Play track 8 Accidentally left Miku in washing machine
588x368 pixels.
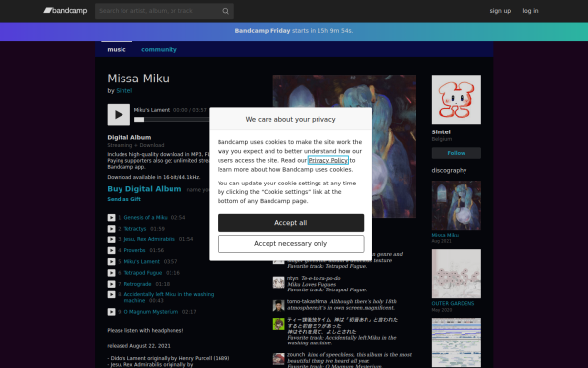(112, 294)
